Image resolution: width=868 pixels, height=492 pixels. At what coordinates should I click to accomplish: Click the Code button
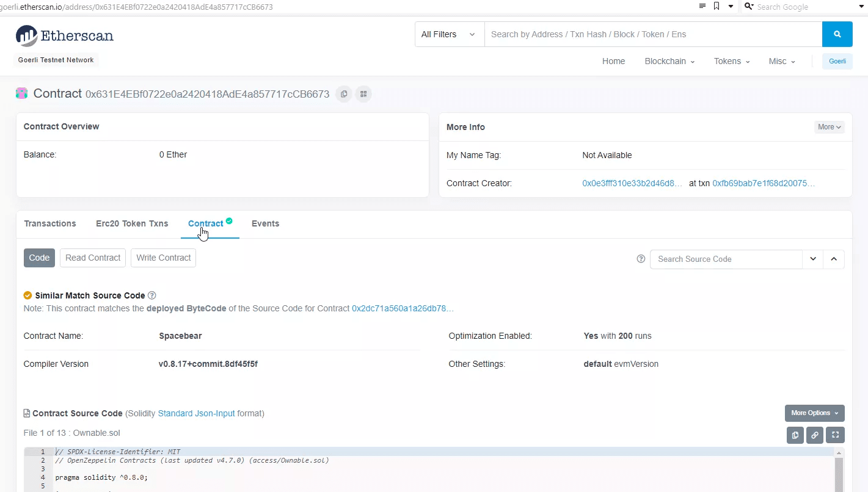(39, 258)
